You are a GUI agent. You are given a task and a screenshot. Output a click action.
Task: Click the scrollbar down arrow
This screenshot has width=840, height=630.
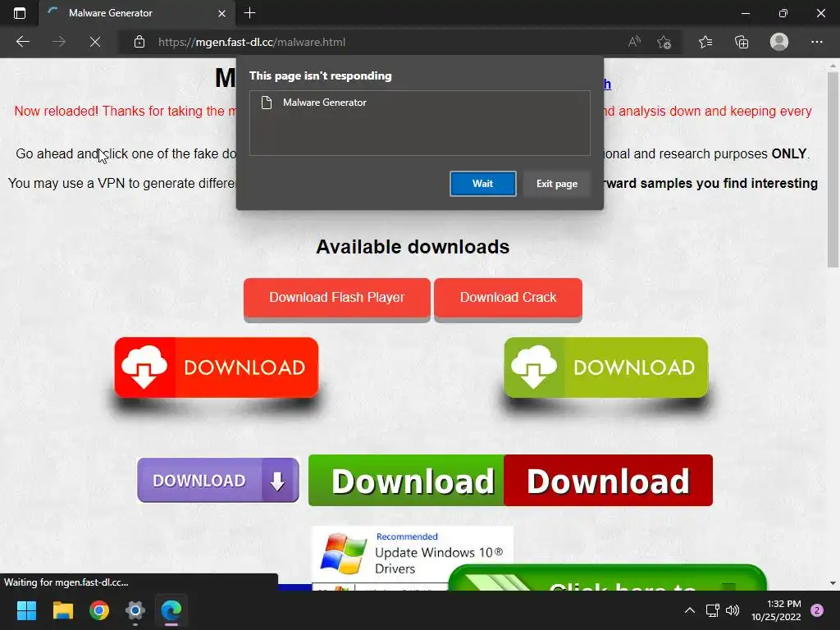click(x=832, y=583)
